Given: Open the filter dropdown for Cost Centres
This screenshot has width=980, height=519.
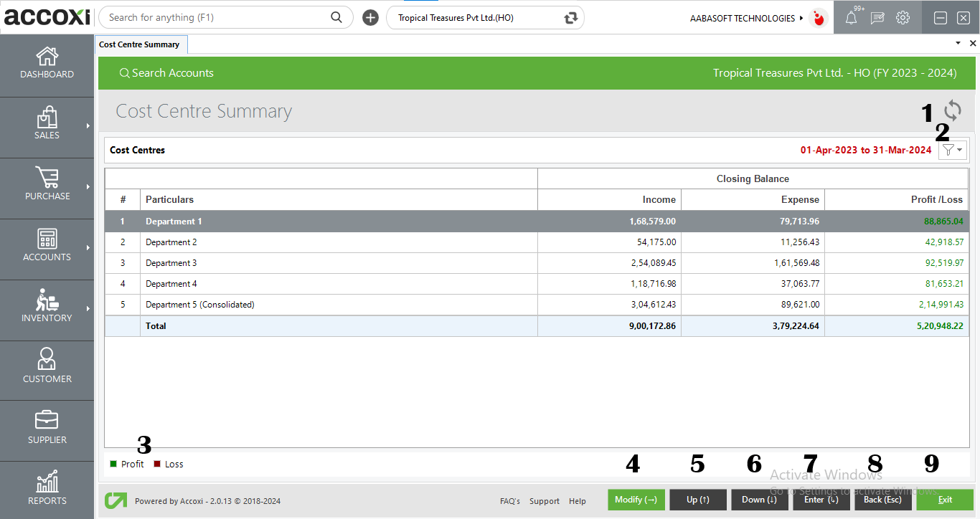Looking at the screenshot, I should tap(952, 150).
